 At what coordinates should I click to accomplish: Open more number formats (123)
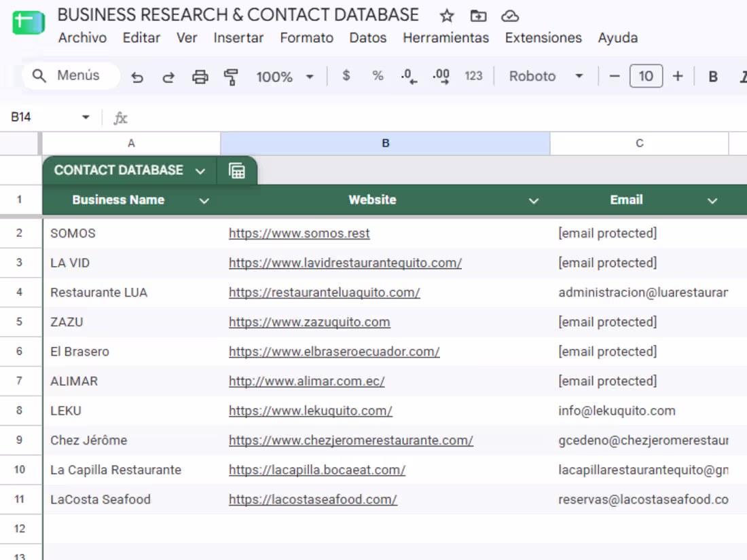(x=473, y=76)
